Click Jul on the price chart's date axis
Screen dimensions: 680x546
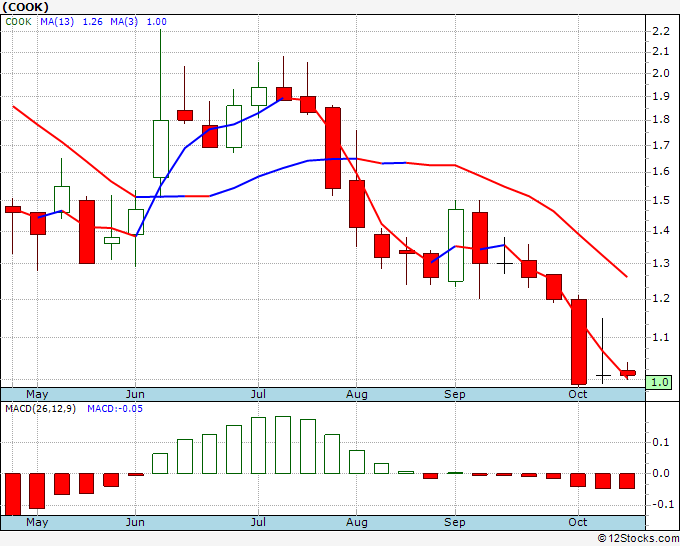point(258,394)
